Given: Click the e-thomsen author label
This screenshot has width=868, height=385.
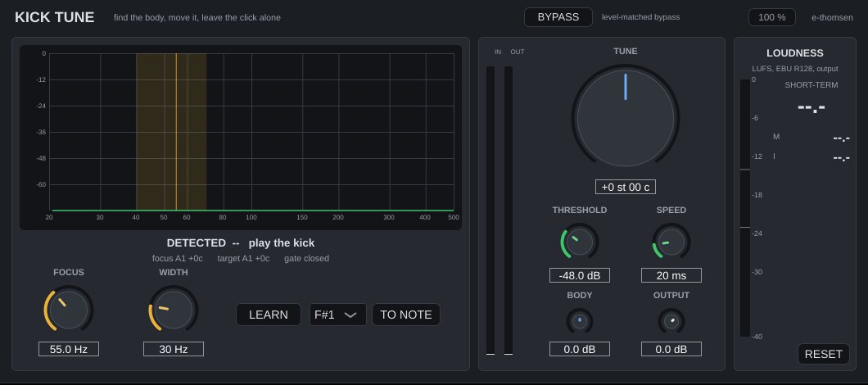Looking at the screenshot, I should coord(833,17).
